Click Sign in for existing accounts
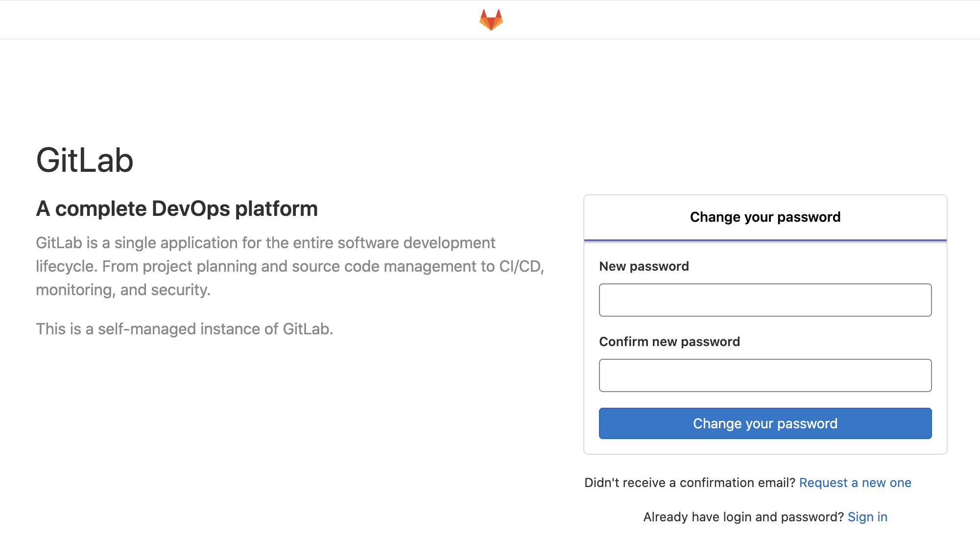Screen dimensions: 980x558 point(867,517)
